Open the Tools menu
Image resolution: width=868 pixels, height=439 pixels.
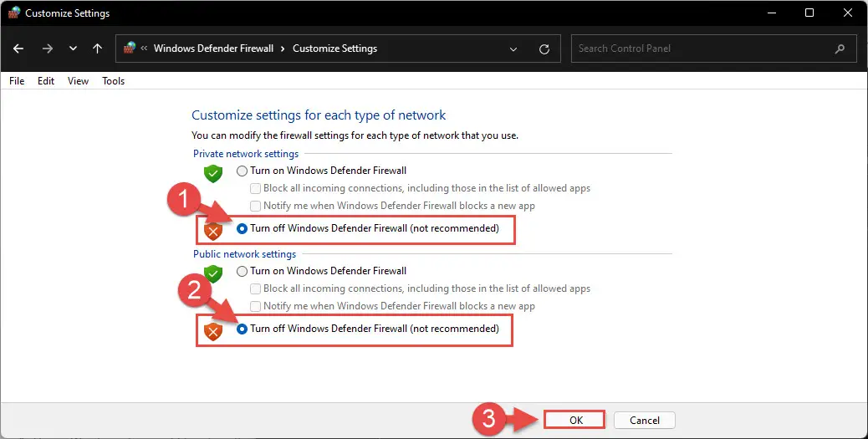114,81
